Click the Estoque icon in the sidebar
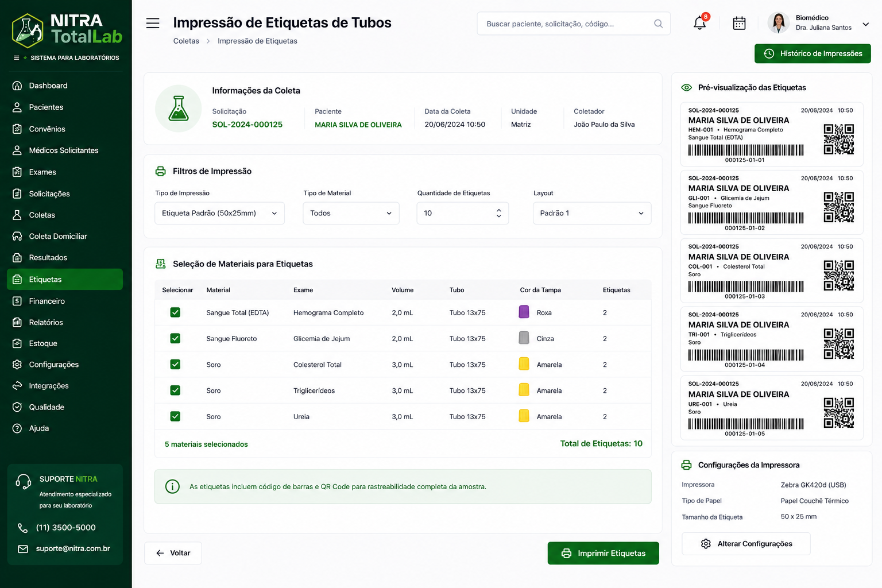 pyautogui.click(x=17, y=343)
